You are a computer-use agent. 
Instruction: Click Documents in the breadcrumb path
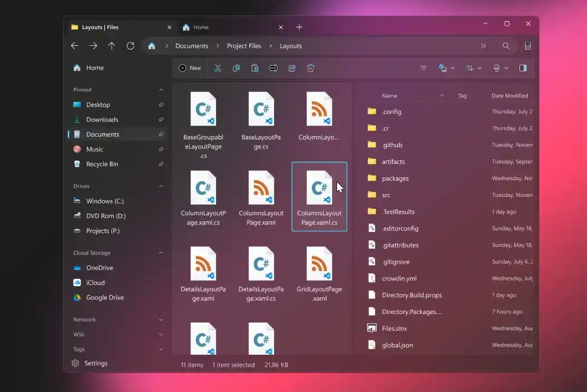192,46
